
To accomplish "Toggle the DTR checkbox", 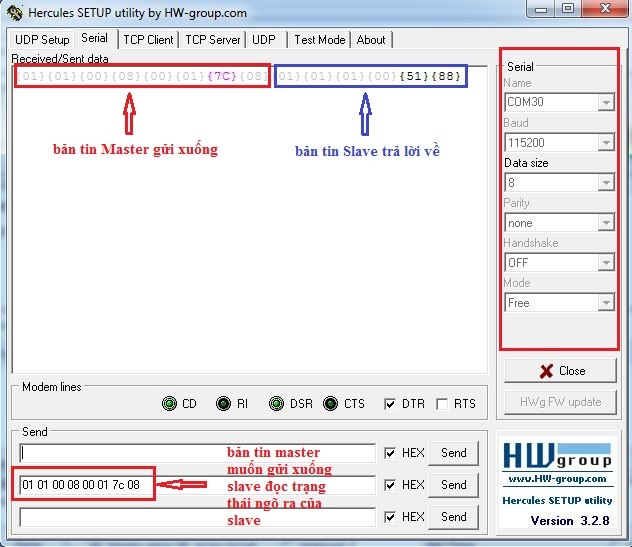I will coord(390,403).
